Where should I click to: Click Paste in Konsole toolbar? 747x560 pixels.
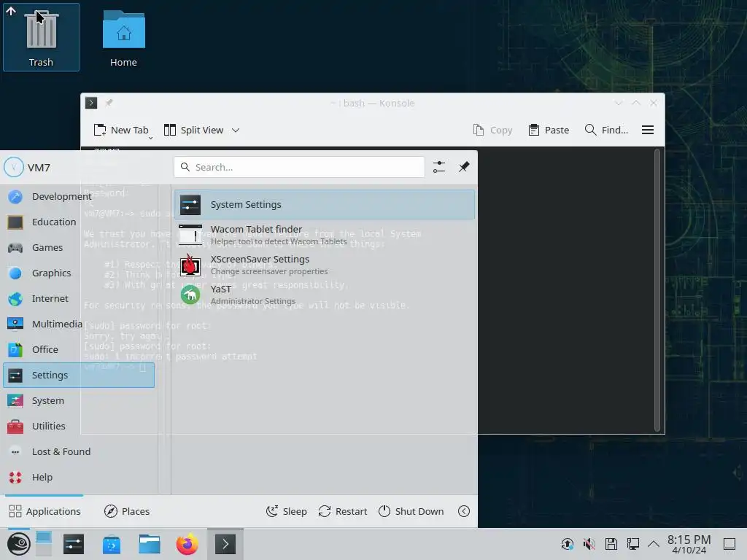pos(549,130)
